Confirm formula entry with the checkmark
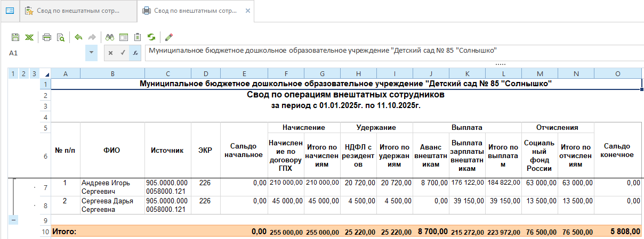Viewport: 644px width, 239px height. [x=123, y=53]
